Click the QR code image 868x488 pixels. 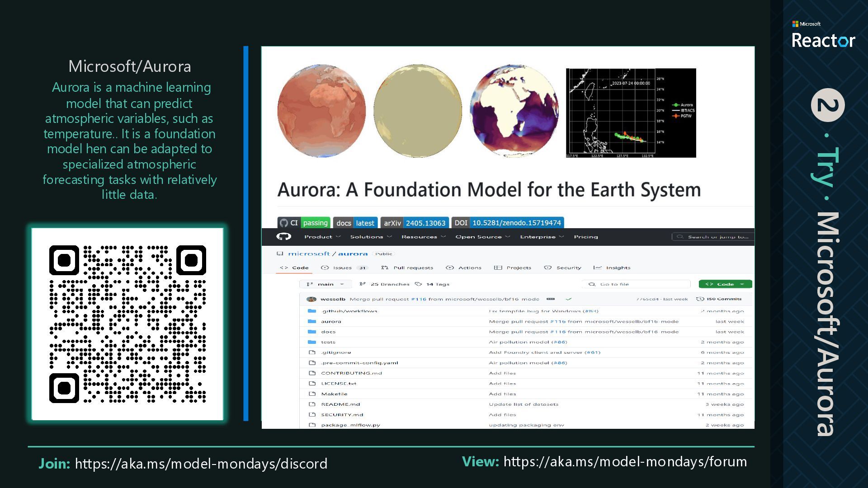click(127, 324)
